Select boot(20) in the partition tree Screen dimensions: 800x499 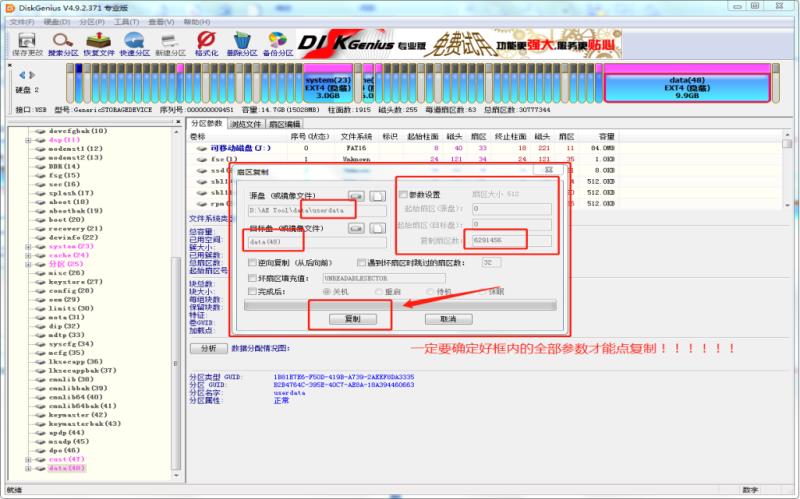(66, 219)
